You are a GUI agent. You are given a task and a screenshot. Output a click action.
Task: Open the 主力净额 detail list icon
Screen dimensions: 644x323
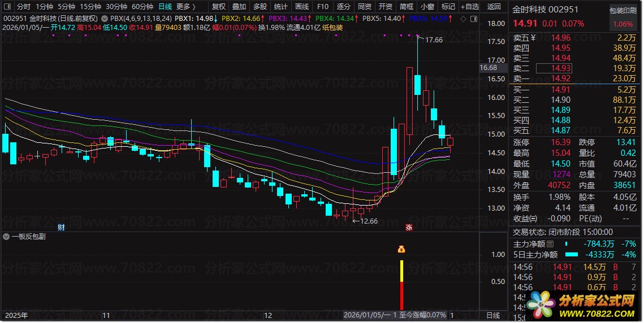(550, 244)
